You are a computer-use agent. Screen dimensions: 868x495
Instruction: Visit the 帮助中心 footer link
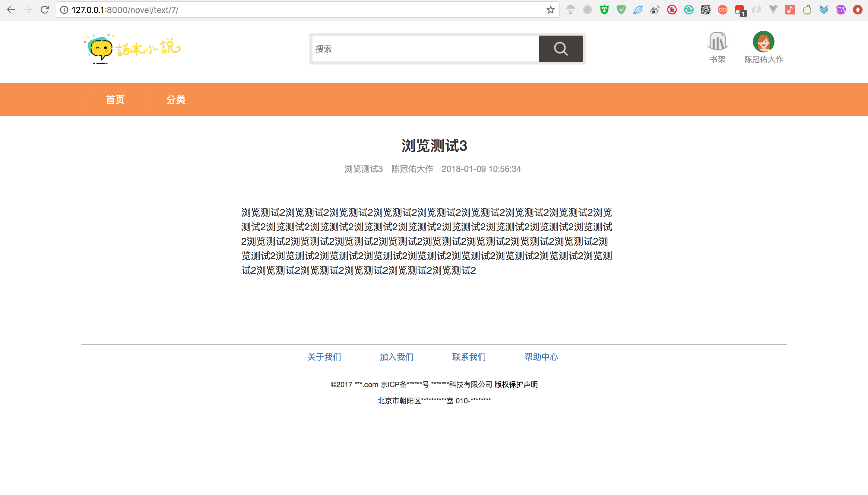[541, 357]
